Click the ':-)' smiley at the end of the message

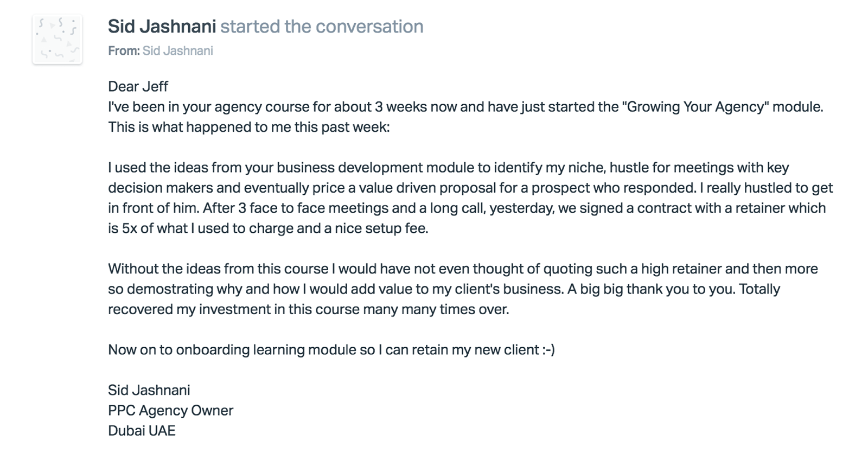[x=548, y=350]
